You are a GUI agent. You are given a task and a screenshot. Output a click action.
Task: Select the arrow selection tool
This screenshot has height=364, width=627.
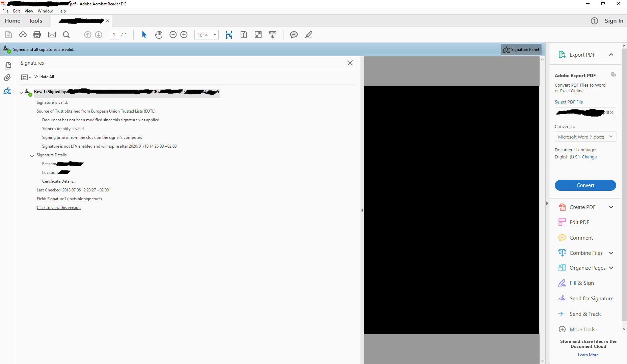[x=144, y=35]
